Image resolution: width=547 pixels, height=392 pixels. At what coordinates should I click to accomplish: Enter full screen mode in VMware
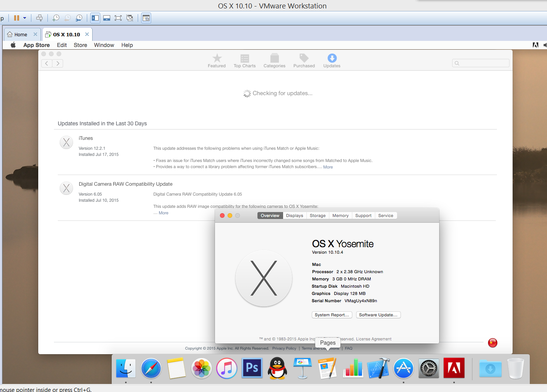pos(118,18)
